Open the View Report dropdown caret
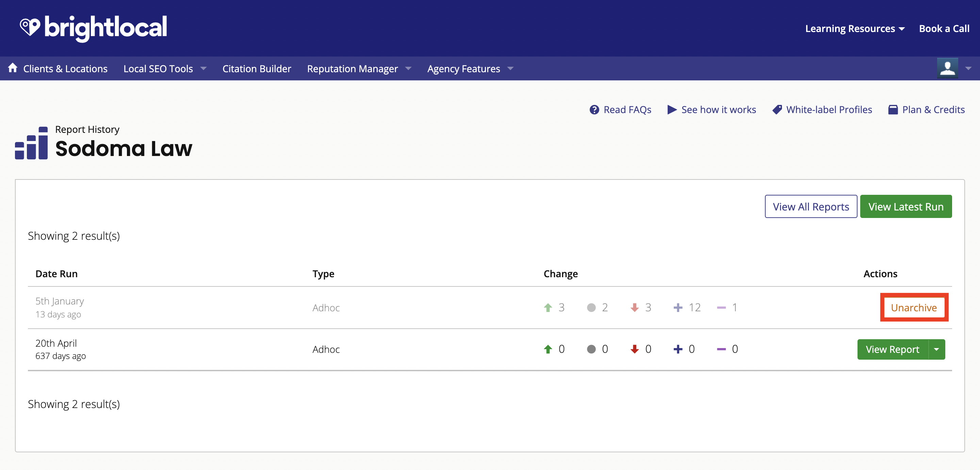 point(937,349)
